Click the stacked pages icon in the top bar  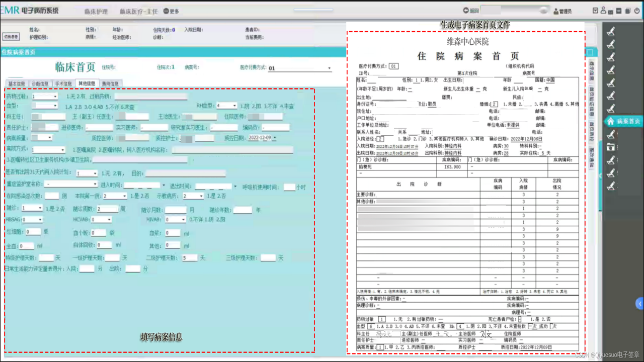point(628,11)
